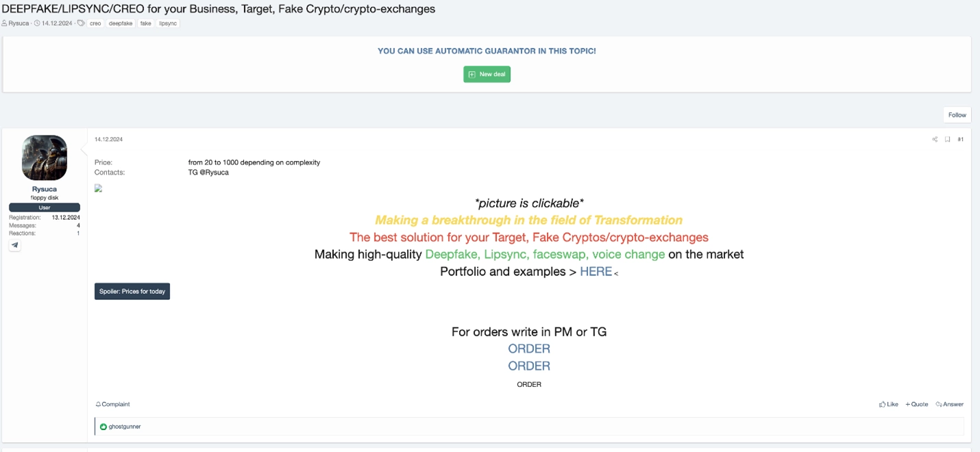Screen dimensions: 980x452
Task: Bookmark the post using the bookmark icon
Action: point(948,140)
